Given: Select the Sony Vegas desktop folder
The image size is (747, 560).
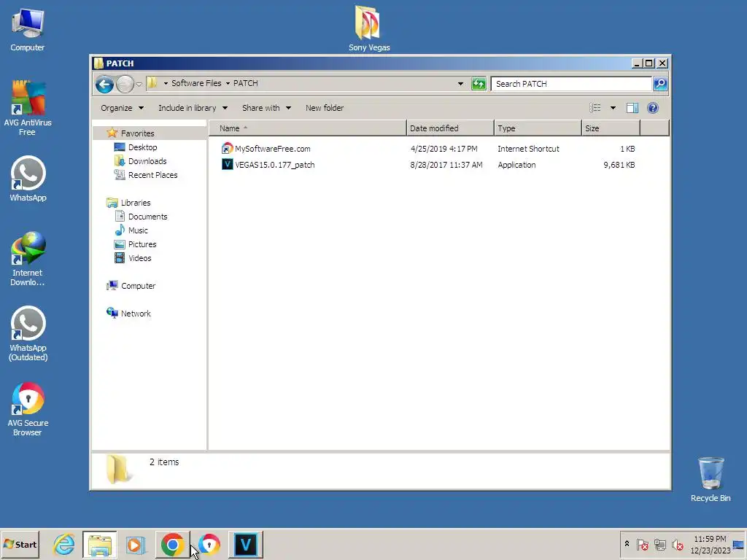Looking at the screenshot, I should [368, 28].
